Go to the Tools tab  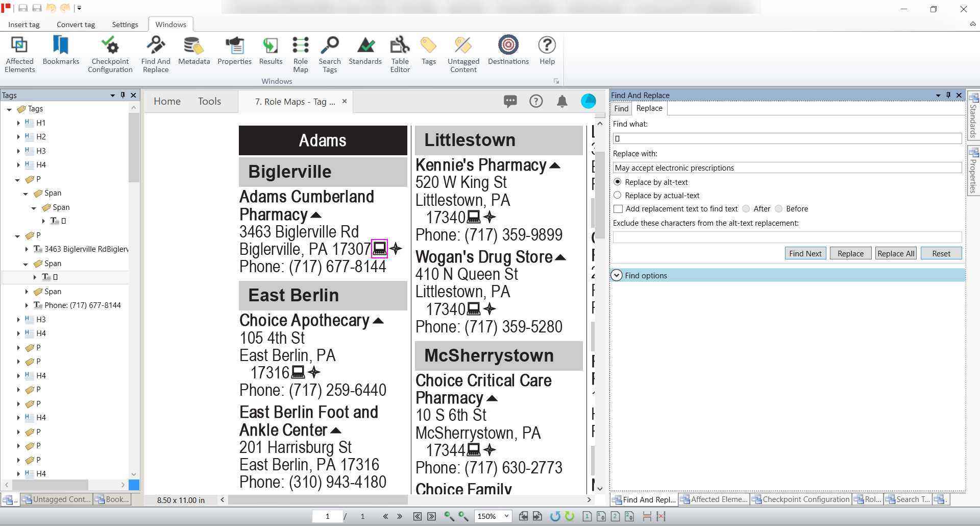click(x=210, y=101)
